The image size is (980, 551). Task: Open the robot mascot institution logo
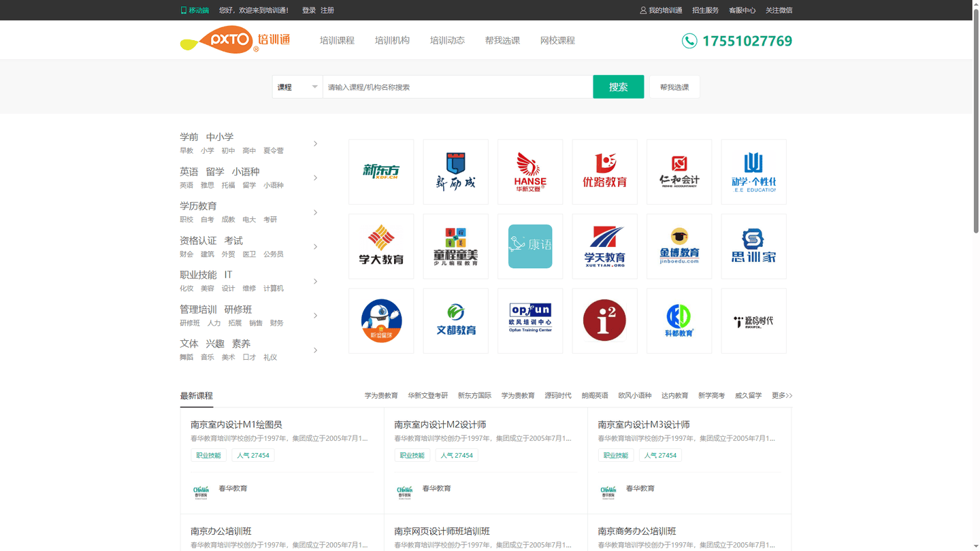(381, 321)
